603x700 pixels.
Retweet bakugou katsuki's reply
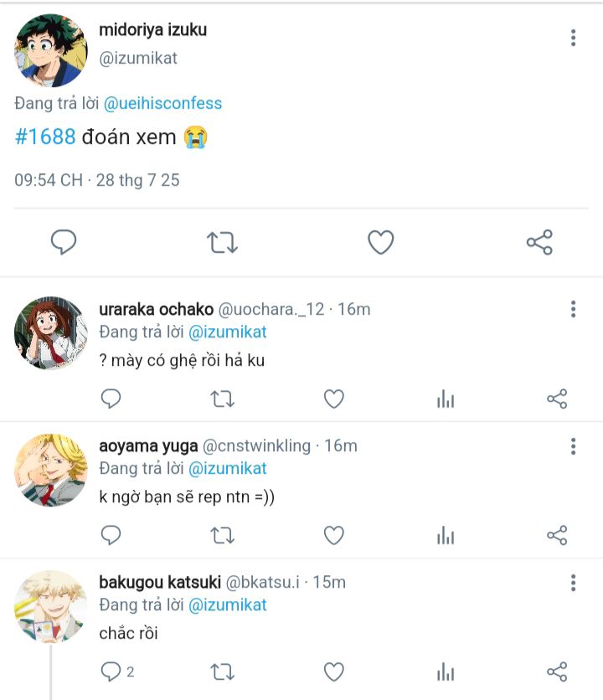click(x=222, y=672)
